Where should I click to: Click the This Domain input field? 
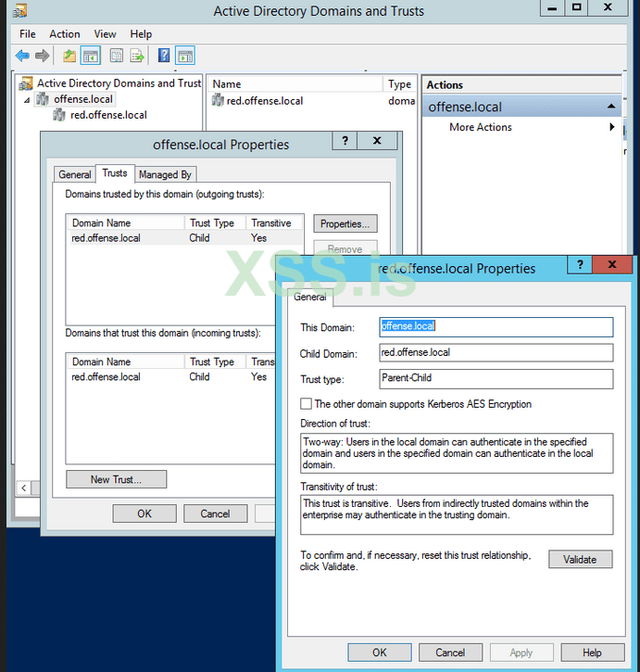[496, 327]
